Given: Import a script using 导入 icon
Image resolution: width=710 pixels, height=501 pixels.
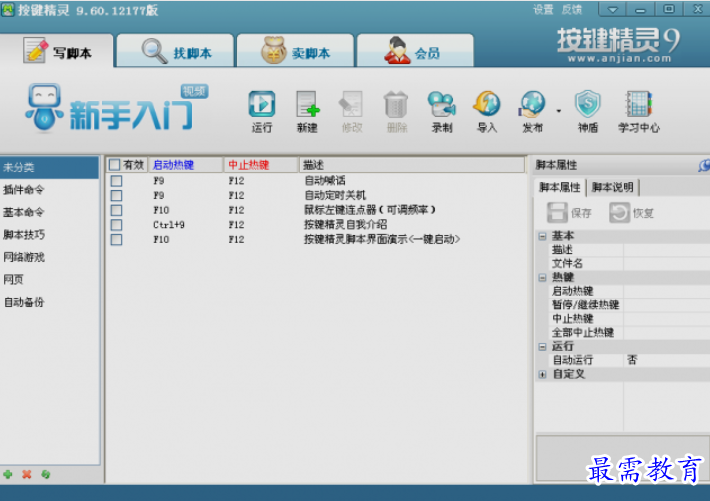Looking at the screenshot, I should point(487,111).
